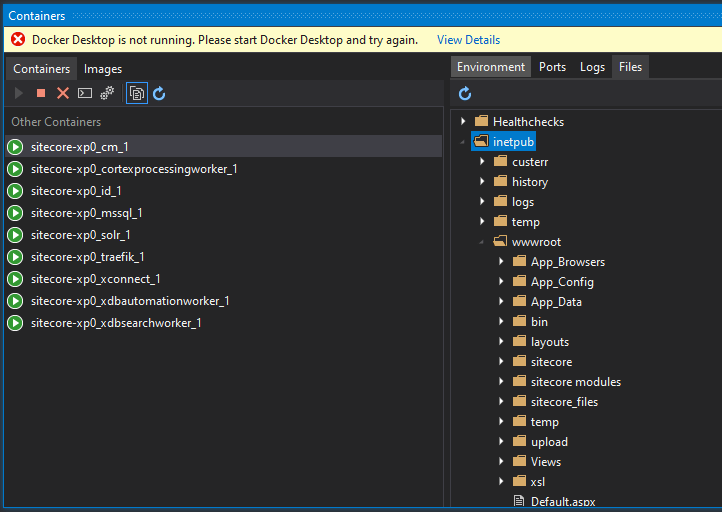Click the View Details link

coord(468,40)
